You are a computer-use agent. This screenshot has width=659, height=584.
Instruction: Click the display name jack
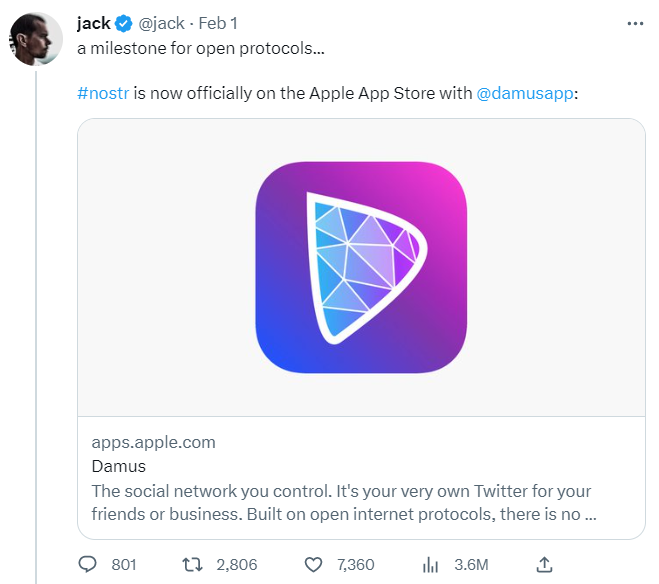point(93,23)
